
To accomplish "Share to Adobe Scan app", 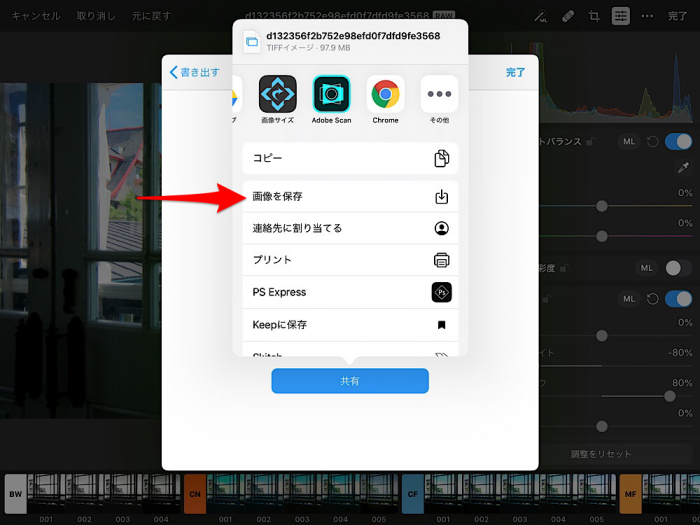I will tap(331, 94).
